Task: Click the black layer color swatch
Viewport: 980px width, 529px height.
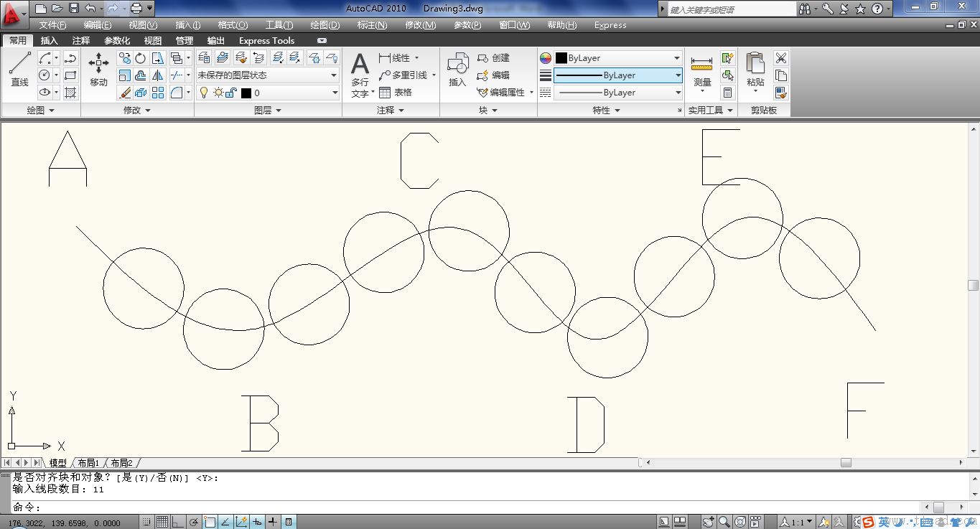Action: (246, 93)
